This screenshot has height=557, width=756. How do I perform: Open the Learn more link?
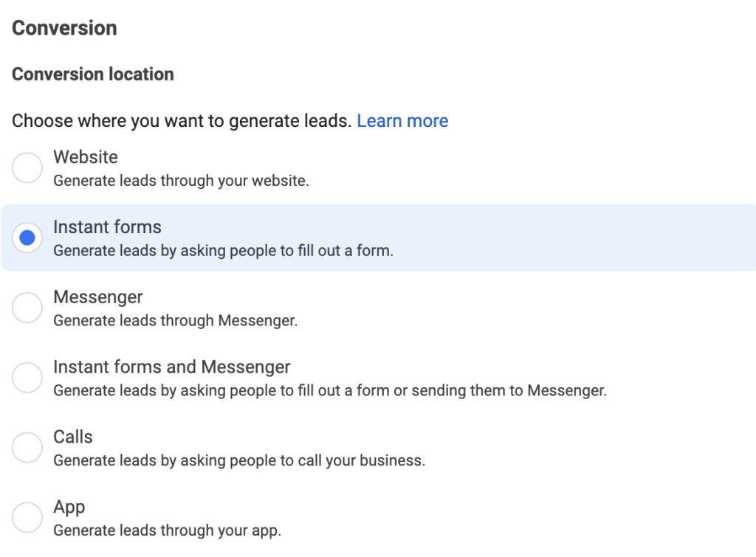coord(402,121)
